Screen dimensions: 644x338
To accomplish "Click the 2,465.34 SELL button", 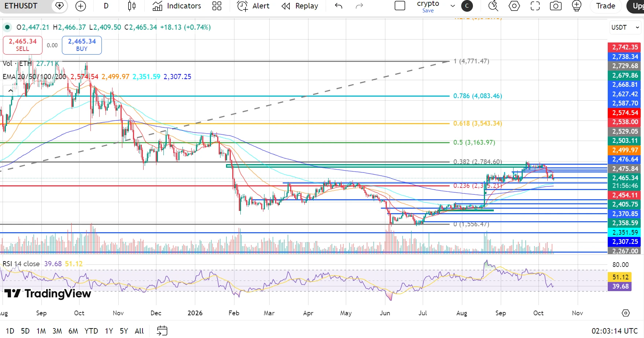I will 23,45.
